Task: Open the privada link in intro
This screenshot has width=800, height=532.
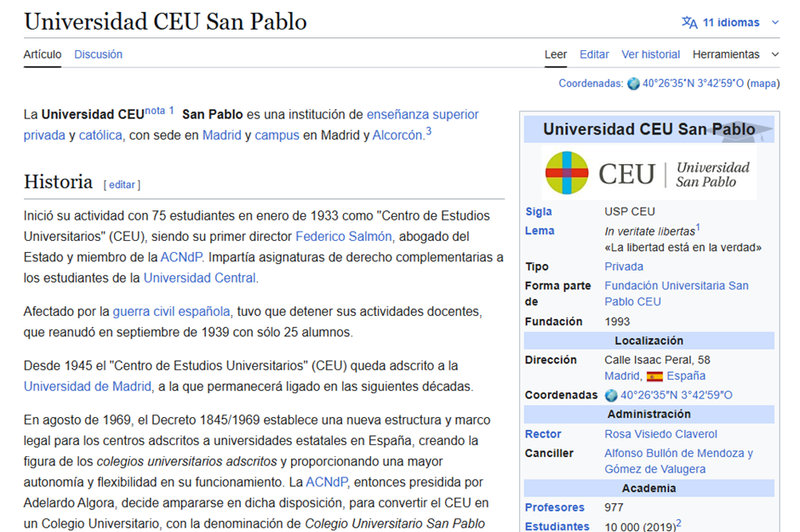Action: [44, 135]
